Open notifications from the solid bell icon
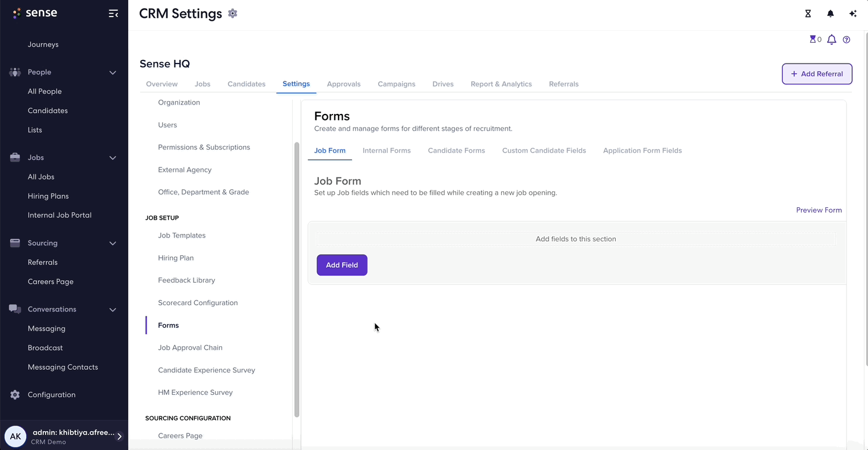The width and height of the screenshot is (868, 450). [830, 14]
